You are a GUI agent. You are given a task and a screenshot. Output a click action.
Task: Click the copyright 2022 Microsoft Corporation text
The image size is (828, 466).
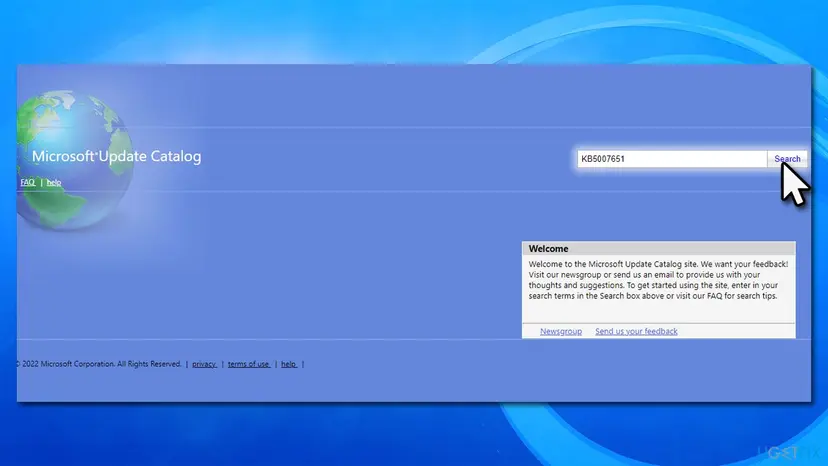99,364
